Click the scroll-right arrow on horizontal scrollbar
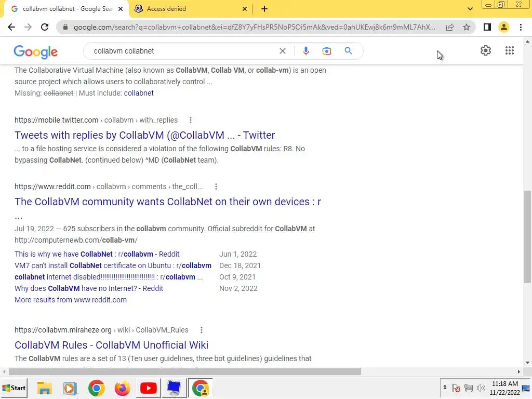 pos(518,372)
